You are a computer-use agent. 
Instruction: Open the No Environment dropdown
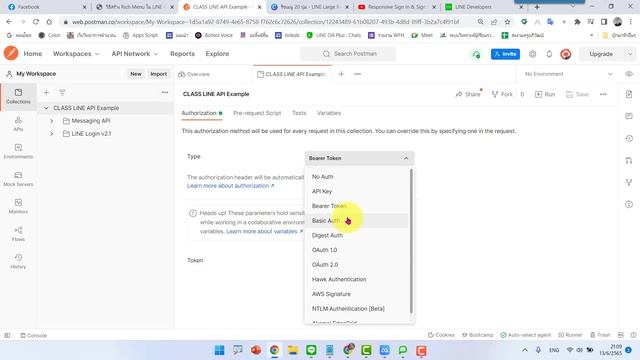point(568,74)
